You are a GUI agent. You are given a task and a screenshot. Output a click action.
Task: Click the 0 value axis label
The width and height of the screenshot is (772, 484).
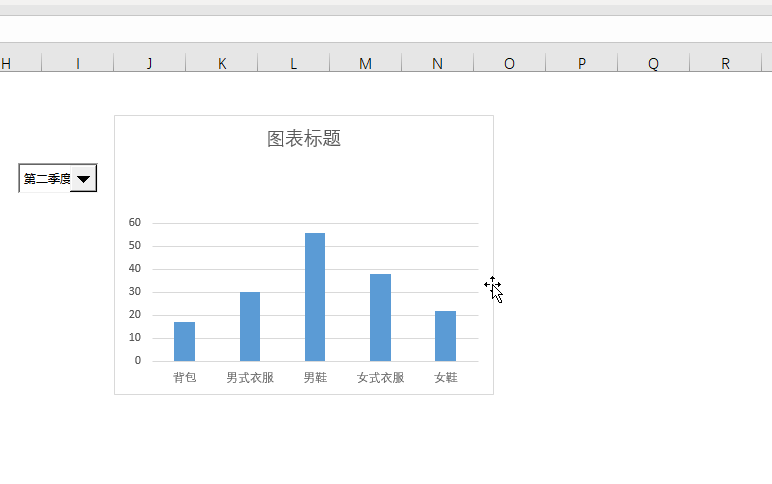click(138, 360)
